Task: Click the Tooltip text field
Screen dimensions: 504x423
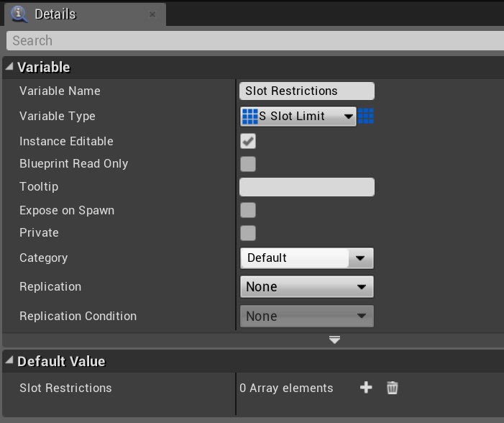Action: pyautogui.click(x=306, y=187)
